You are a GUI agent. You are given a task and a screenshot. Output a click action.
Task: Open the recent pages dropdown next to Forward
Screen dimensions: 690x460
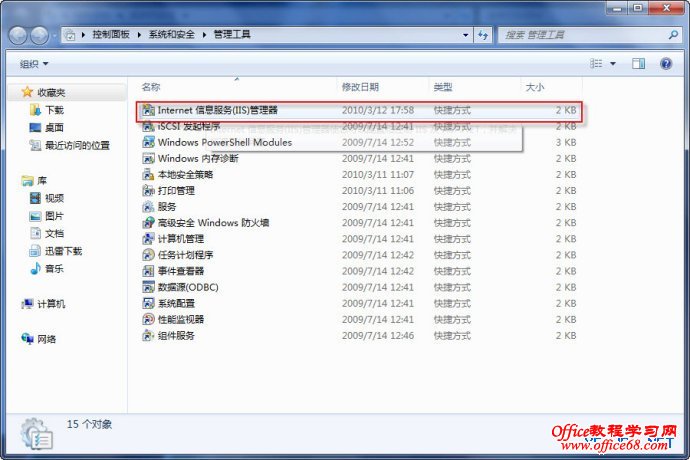point(55,35)
